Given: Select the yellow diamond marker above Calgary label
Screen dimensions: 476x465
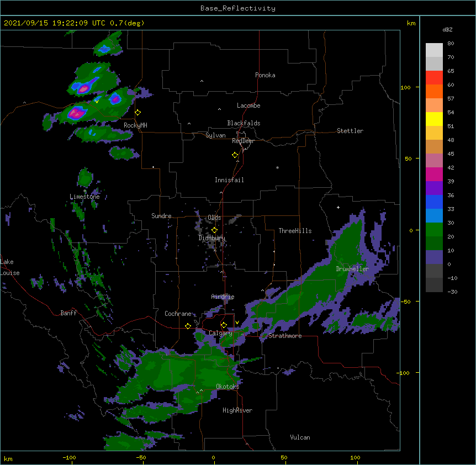Looking at the screenshot, I should coord(224,325).
